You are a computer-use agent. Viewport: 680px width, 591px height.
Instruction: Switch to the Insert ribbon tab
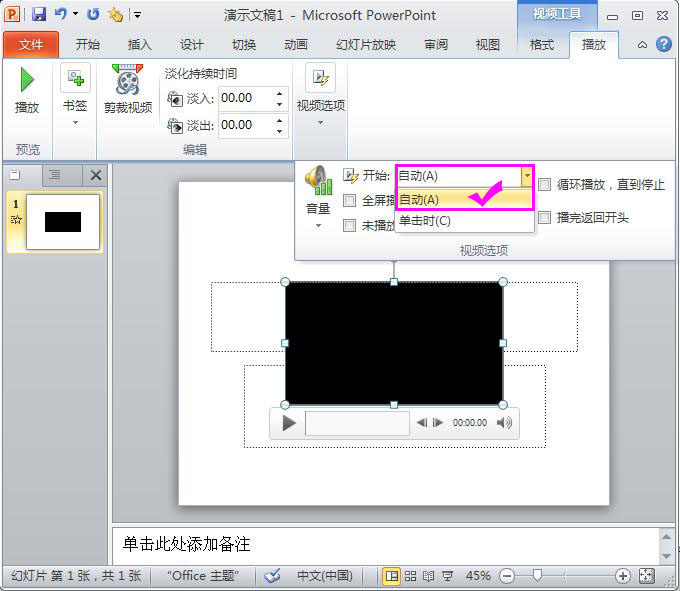click(140, 45)
